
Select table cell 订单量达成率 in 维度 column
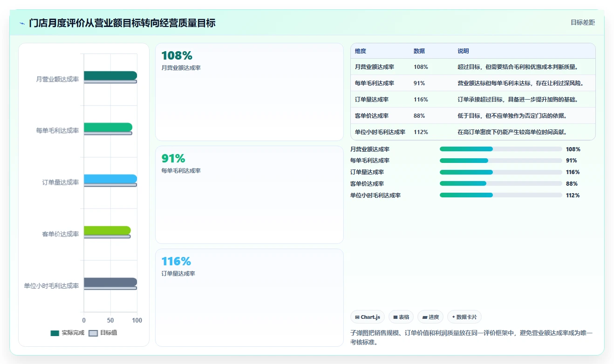(x=372, y=100)
